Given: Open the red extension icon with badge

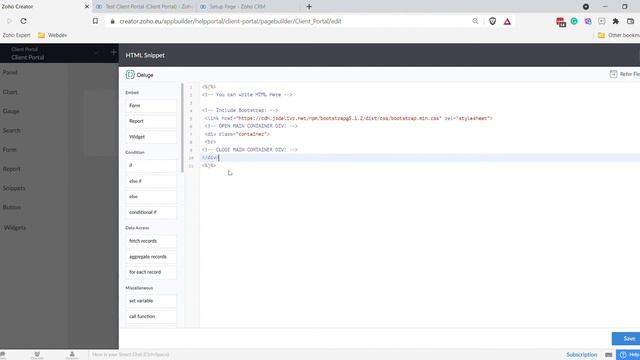Looking at the screenshot, I should [x=561, y=22].
